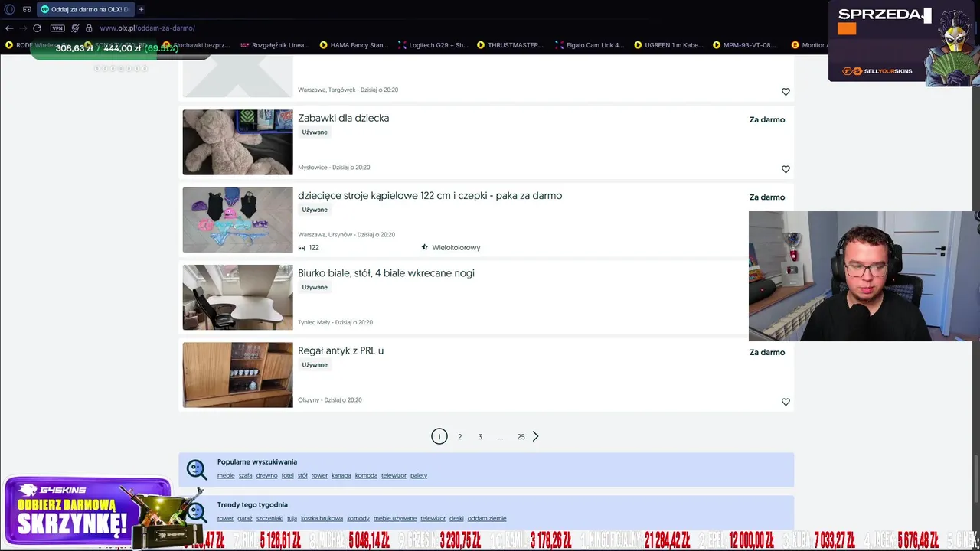This screenshot has height=551, width=980.
Task: Search popular term 'stół'
Action: (x=302, y=475)
